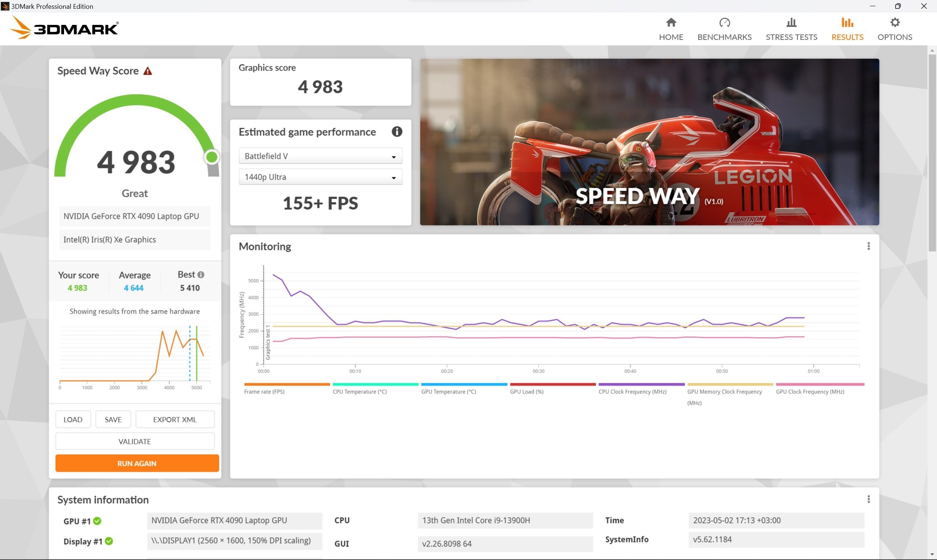Restore down the 3DMark window

pyautogui.click(x=898, y=6)
